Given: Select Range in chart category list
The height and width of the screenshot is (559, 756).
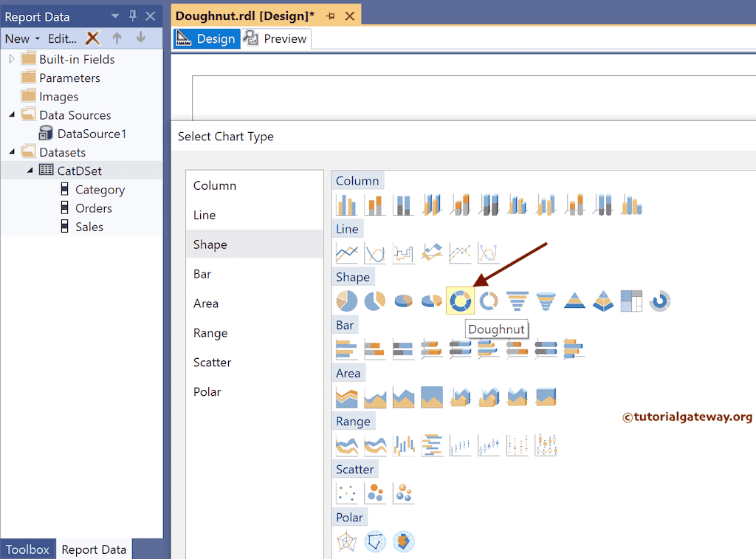Looking at the screenshot, I should pos(255,333).
